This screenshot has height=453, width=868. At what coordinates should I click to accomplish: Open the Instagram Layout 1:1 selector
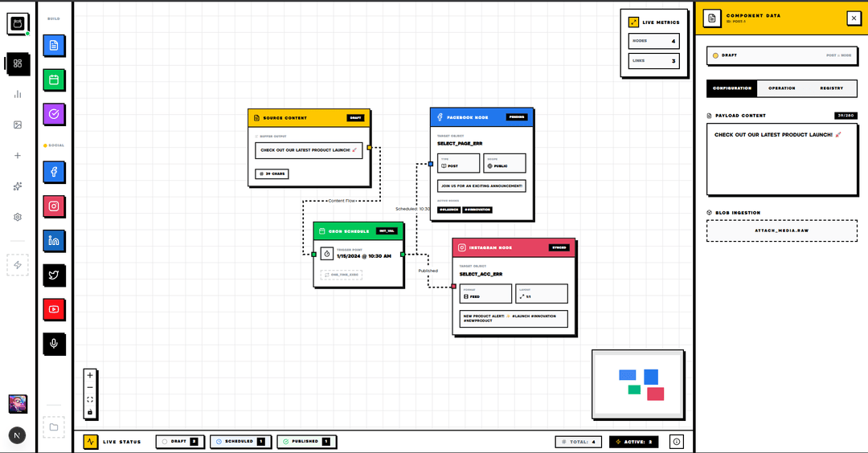click(542, 294)
